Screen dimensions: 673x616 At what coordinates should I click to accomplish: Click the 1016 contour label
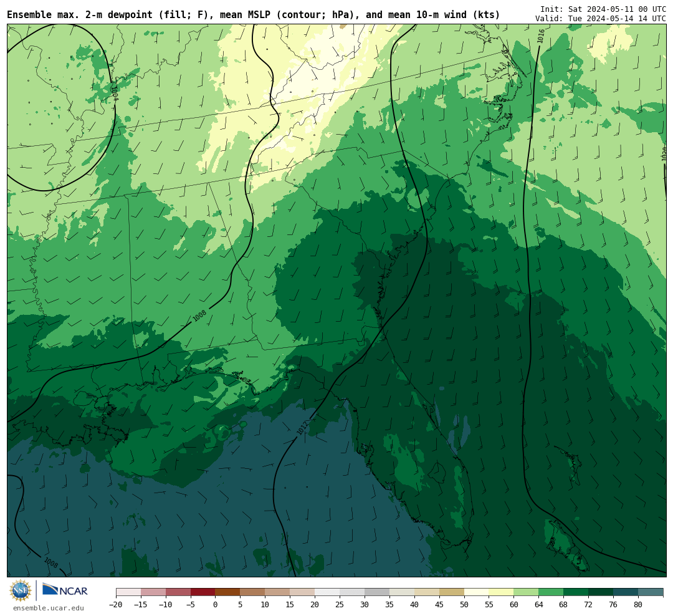coord(541,36)
